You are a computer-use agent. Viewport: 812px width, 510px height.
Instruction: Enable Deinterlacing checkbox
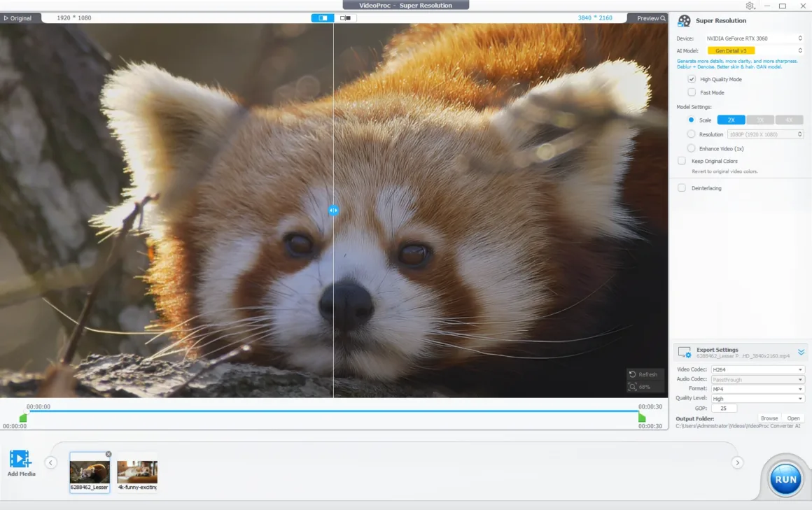point(682,188)
